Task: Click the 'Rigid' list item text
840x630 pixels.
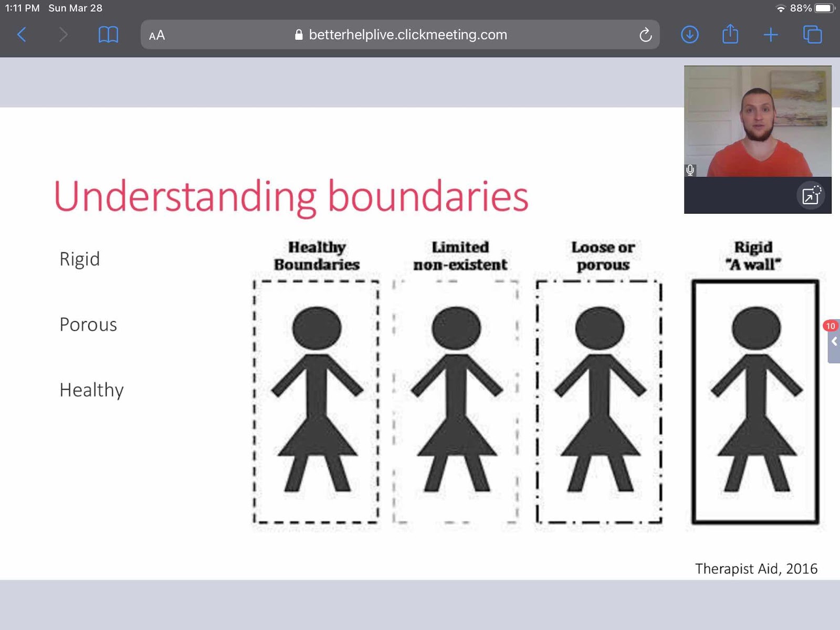Action: point(79,259)
